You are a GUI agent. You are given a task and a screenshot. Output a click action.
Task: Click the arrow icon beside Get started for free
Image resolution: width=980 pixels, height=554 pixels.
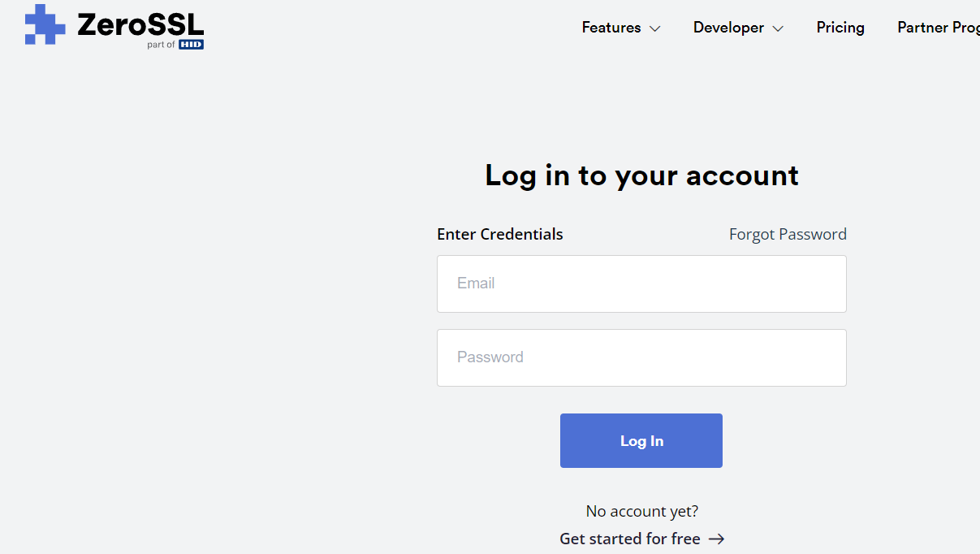click(x=716, y=539)
